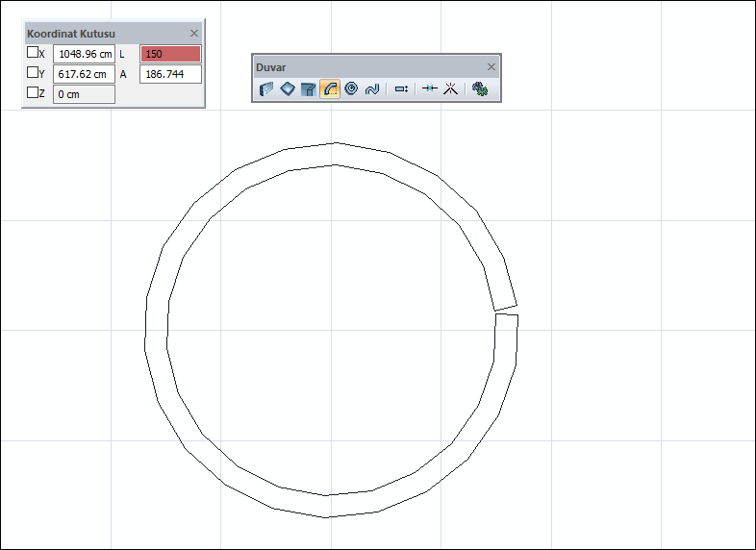Focus the red L length field

170,54
